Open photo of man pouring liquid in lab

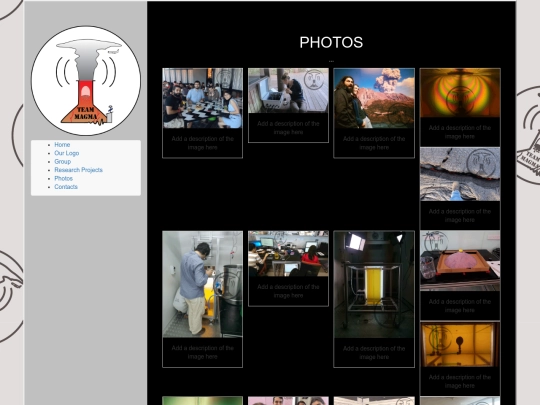(x=202, y=284)
